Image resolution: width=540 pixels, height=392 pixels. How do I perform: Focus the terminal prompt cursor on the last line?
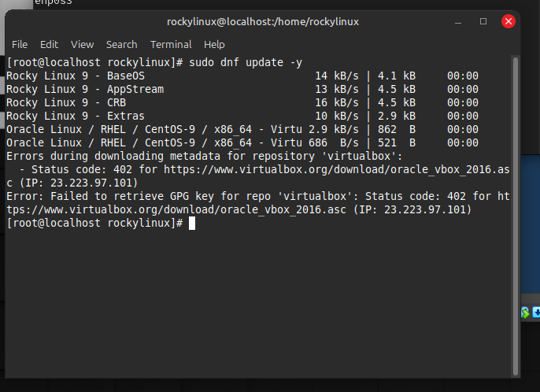[x=192, y=224]
